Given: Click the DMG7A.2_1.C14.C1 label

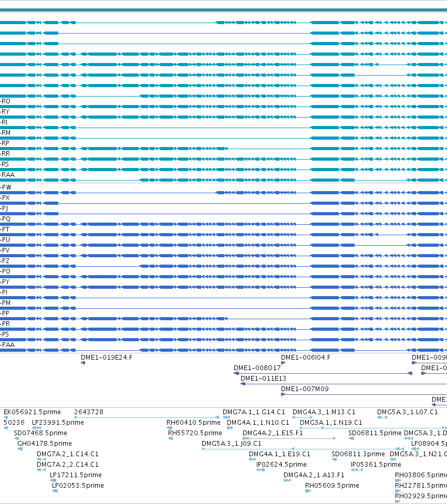Looking at the screenshot, I should click(x=68, y=454).
